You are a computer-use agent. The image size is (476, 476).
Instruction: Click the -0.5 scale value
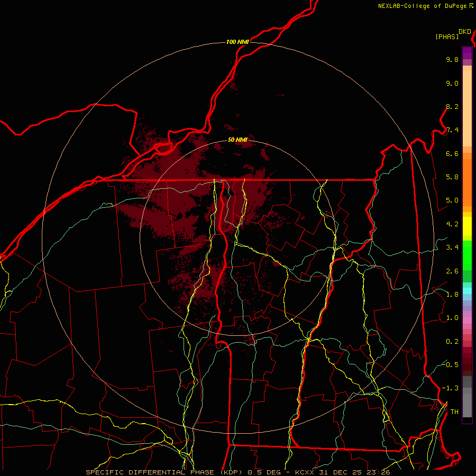click(450, 364)
